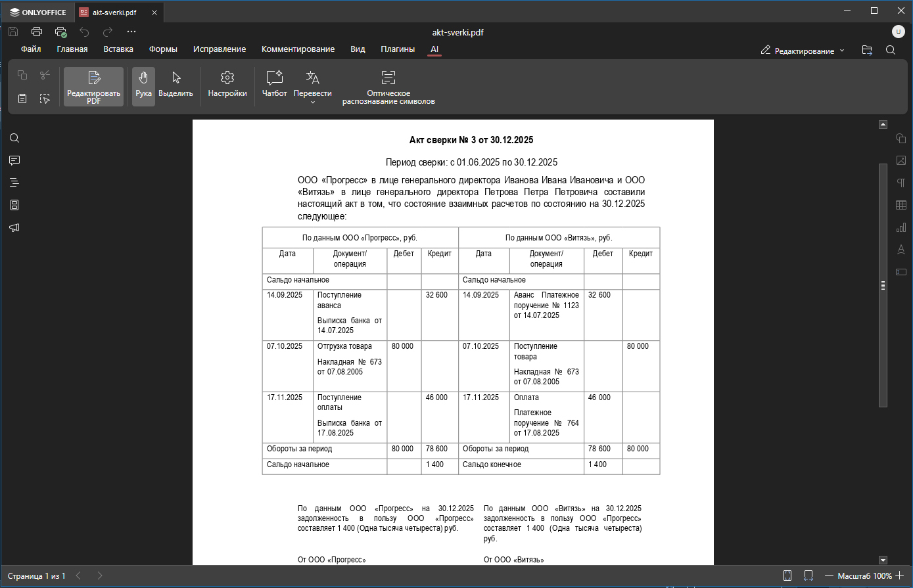Image resolution: width=913 pixels, height=588 pixels.
Task: Save the document with the Save icon
Action: pyautogui.click(x=13, y=32)
